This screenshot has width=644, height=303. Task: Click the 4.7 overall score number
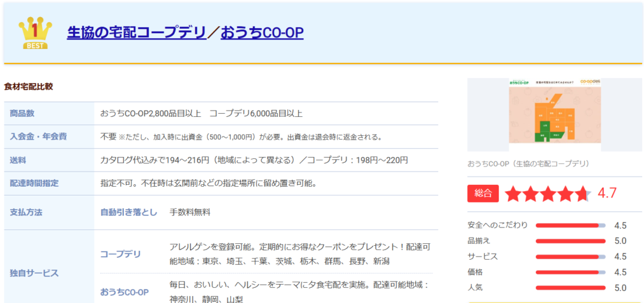607,193
